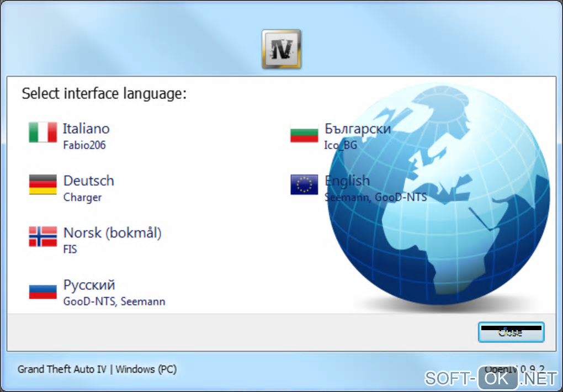563x392 pixels.
Task: Click the Bulgarian flag icon
Action: tap(304, 134)
